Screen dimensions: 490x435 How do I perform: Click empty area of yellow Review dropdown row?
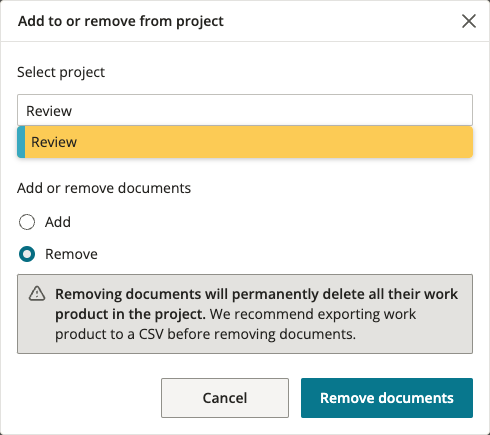point(273,142)
